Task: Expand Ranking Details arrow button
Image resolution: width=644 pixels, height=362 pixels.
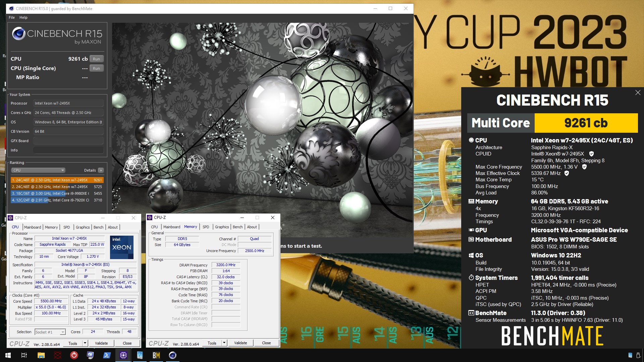Action: [x=101, y=170]
